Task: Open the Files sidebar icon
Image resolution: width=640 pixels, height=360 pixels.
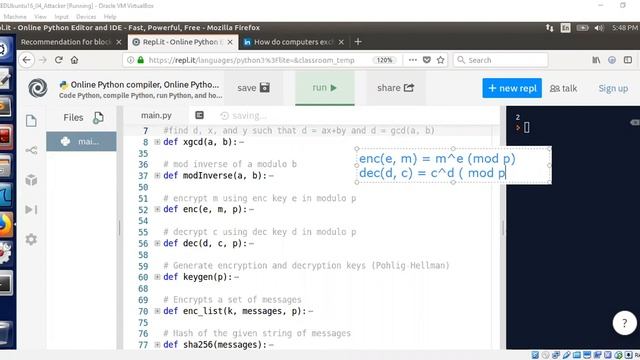Action: tap(31, 121)
